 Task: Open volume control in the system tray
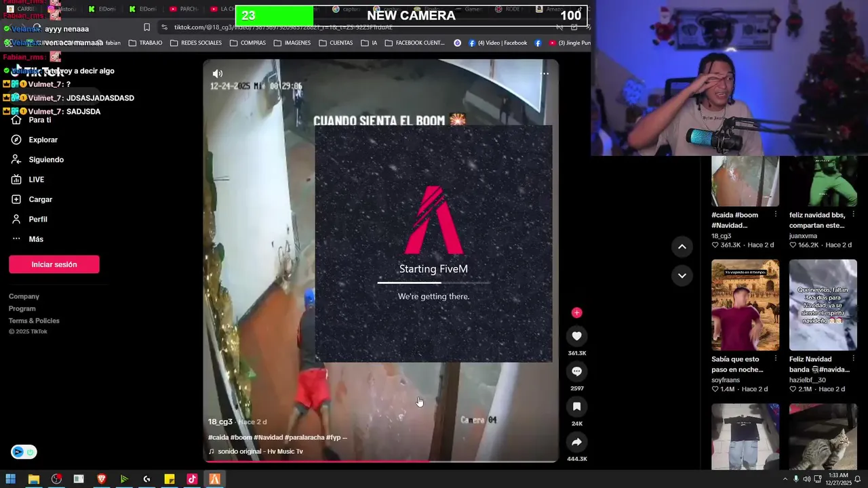807,479
